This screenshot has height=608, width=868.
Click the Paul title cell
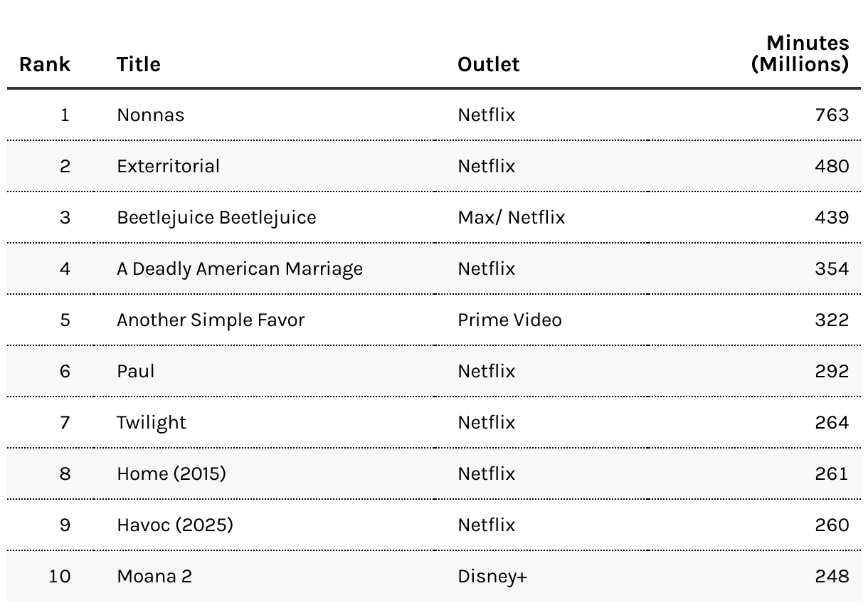point(135,371)
